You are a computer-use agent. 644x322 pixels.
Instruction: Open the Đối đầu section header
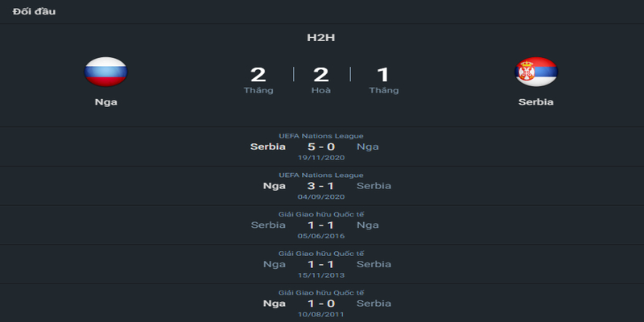[x=34, y=11]
